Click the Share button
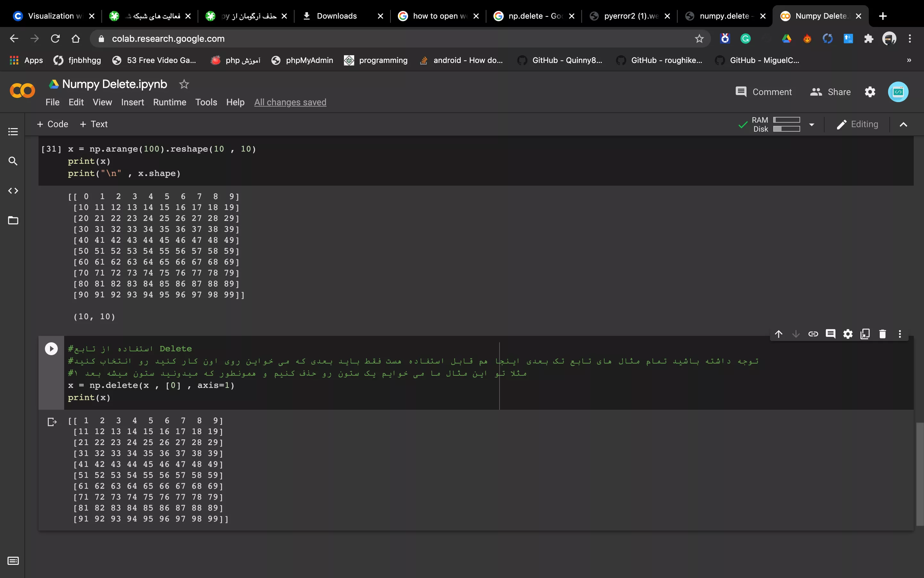 830,92
